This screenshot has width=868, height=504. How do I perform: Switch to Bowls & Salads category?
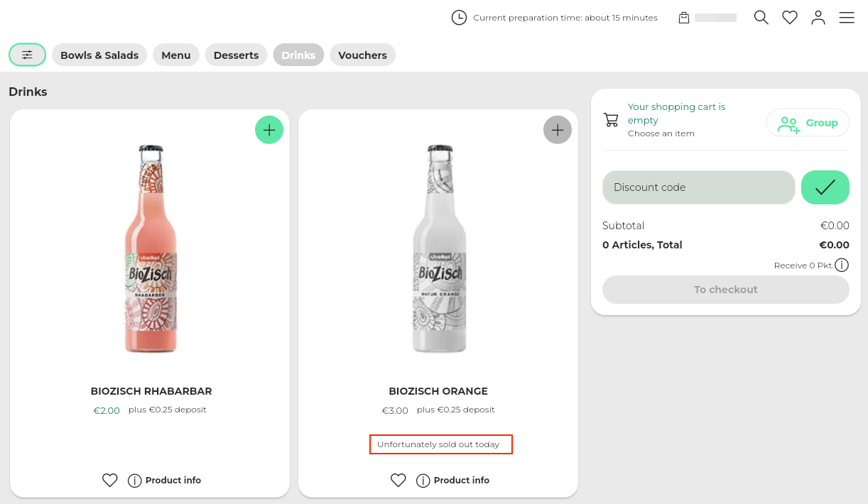coord(99,55)
